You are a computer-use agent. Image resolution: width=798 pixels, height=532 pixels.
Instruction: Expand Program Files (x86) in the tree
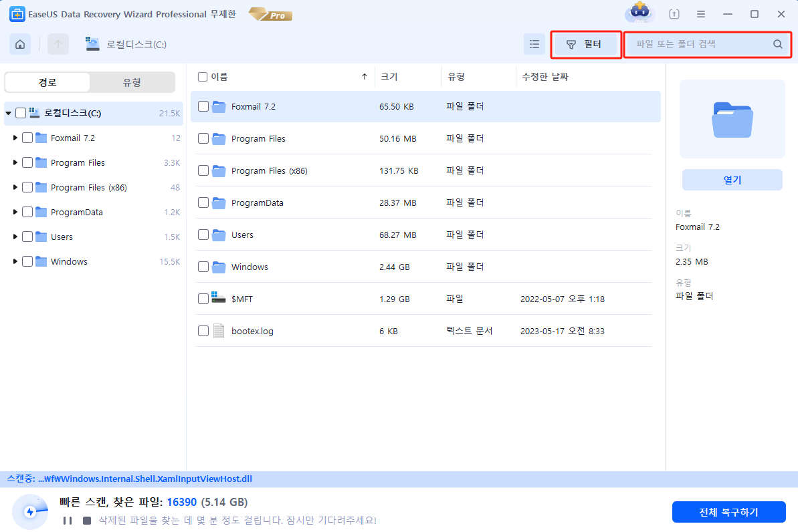point(15,187)
